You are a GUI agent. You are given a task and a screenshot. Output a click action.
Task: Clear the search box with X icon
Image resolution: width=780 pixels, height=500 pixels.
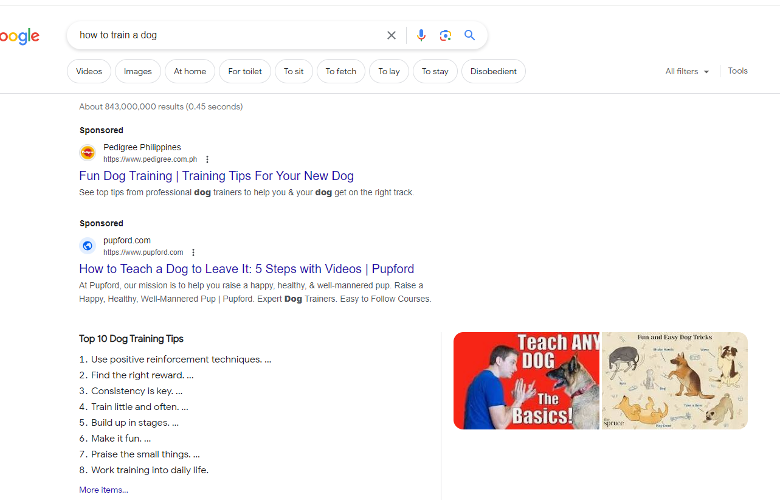coord(391,35)
